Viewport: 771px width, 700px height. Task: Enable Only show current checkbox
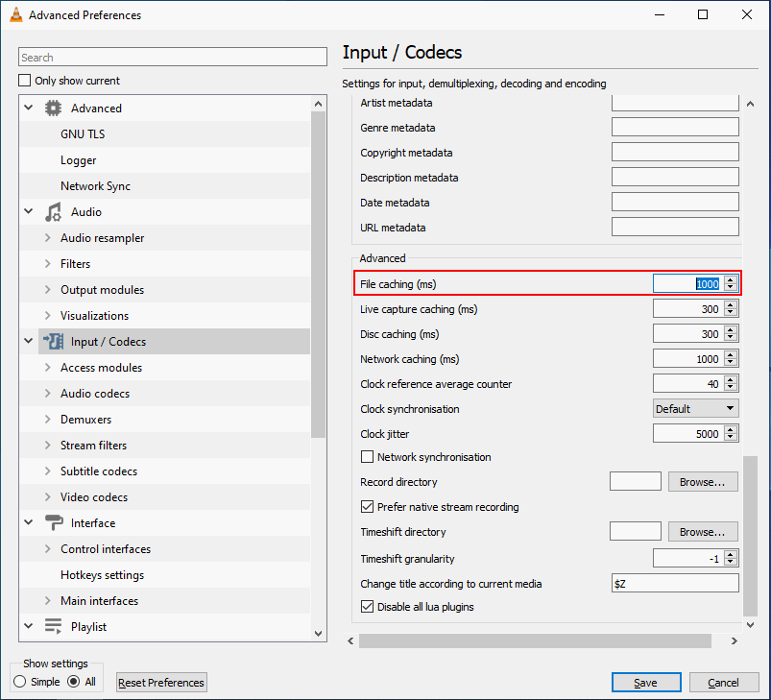(x=25, y=80)
